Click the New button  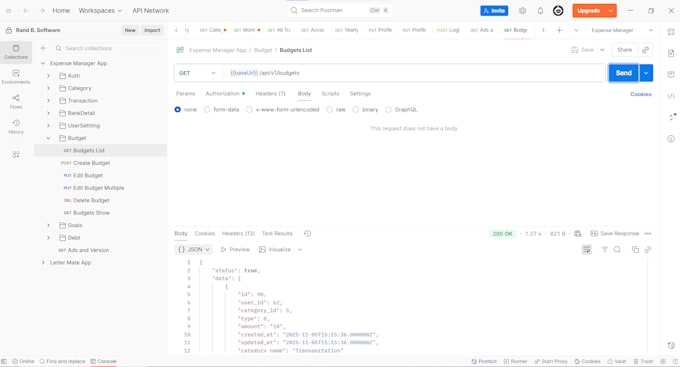pos(130,30)
